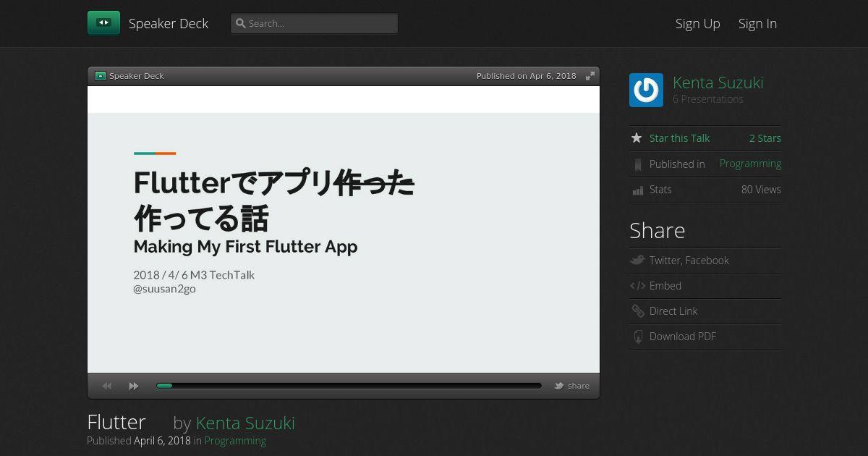Open Kenta Suzuki link under talk title
Viewport: 868px width, 456px height.
[245, 423]
